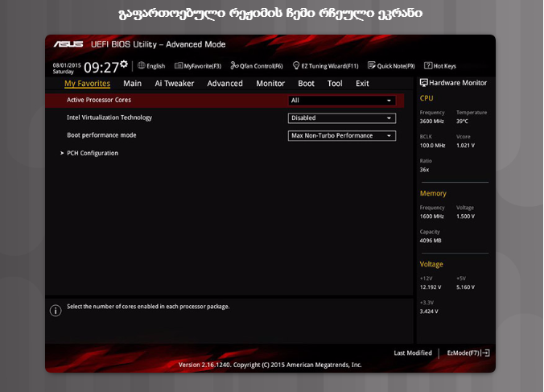Launch Qfan Control(F6)
544x392 pixels.
pos(257,66)
